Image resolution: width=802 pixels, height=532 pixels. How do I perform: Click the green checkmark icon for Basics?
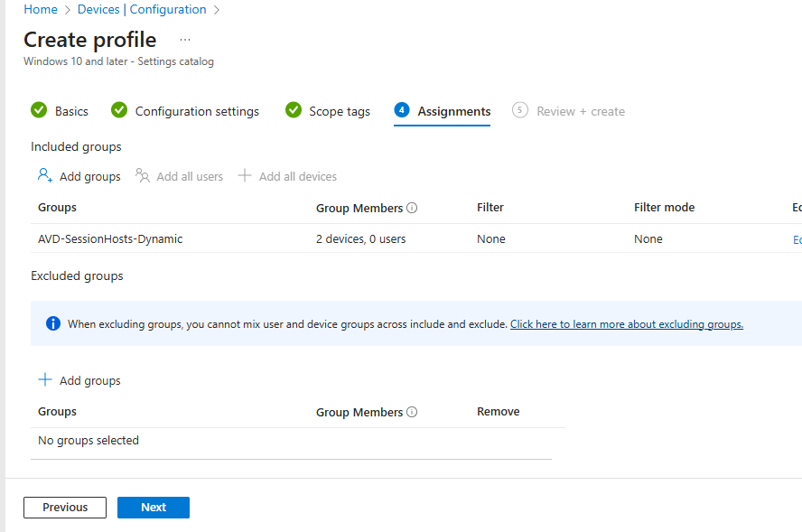click(x=39, y=110)
